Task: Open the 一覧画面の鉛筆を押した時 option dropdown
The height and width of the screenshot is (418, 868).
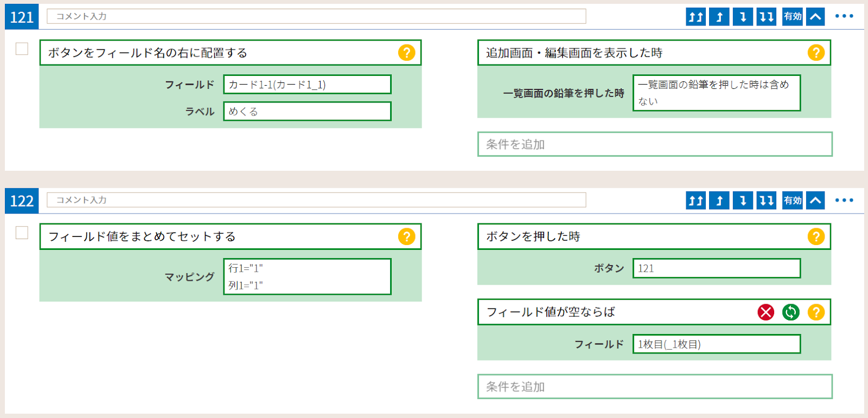Action: pos(717,93)
